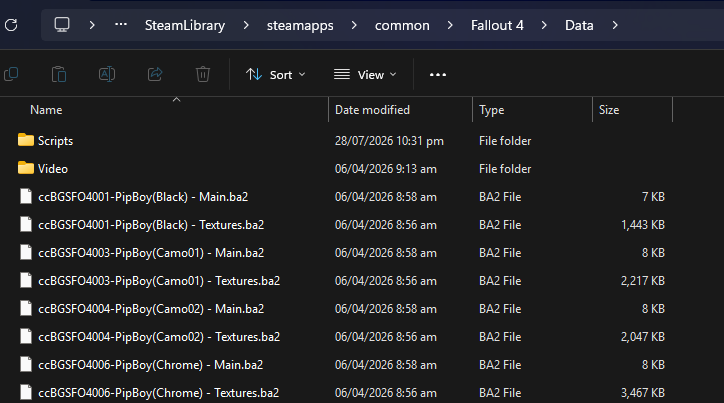Select the Video folder name
This screenshot has width=724, height=403.
coord(53,168)
